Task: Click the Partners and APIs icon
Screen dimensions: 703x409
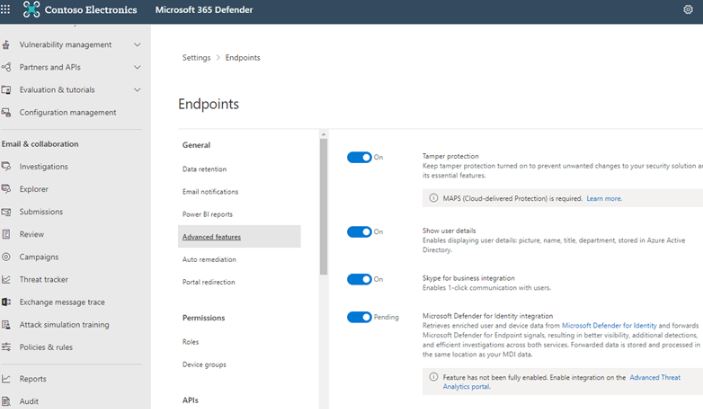Action: point(6,67)
